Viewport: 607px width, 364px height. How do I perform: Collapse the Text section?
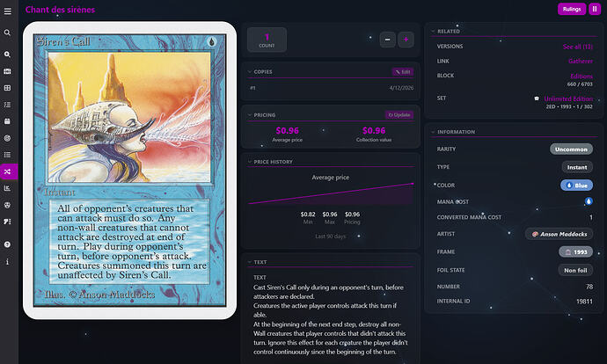tap(250, 262)
